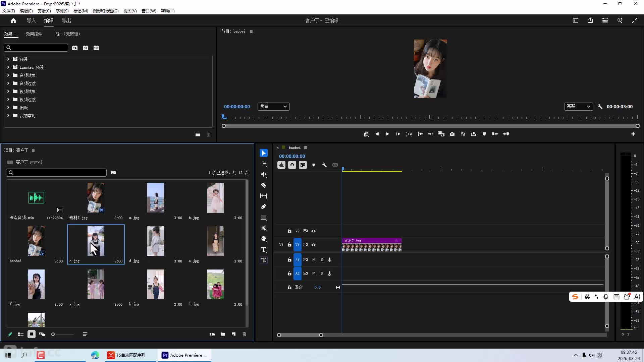Viewport: 644px width, 362px height.
Task: Expand the 视频过渡 folder
Action: click(x=8, y=100)
